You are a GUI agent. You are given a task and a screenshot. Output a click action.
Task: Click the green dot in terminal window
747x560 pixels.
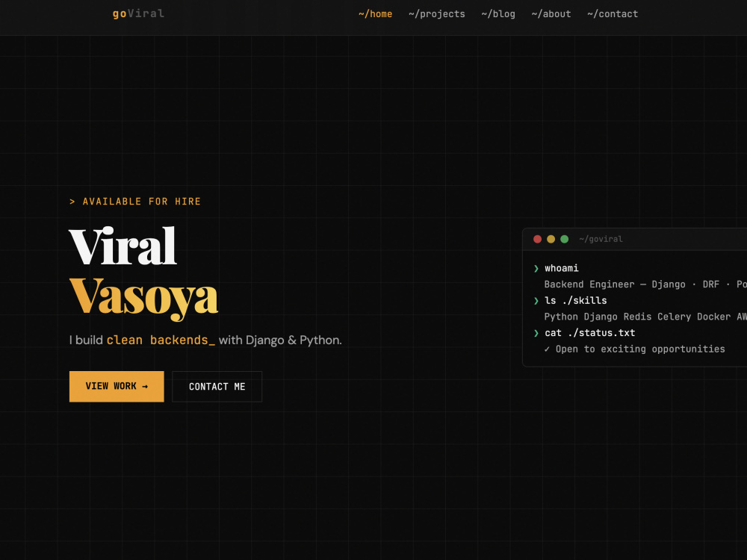(x=565, y=239)
